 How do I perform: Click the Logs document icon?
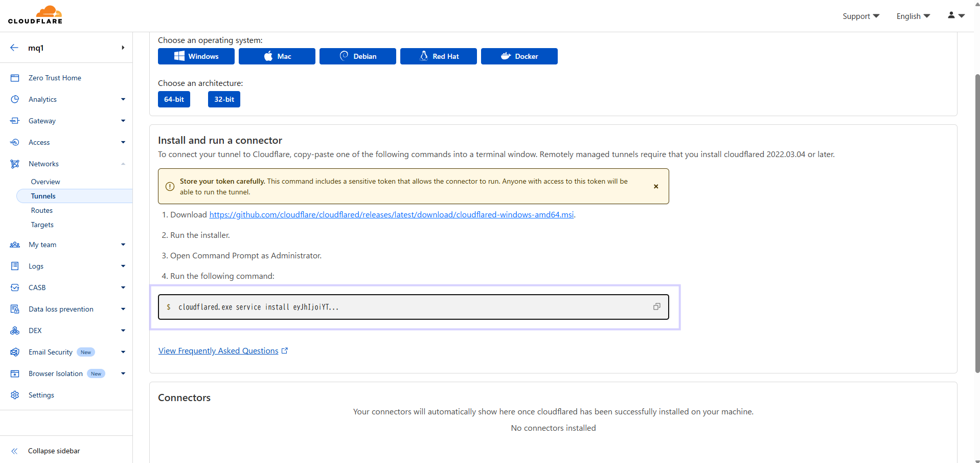15,266
